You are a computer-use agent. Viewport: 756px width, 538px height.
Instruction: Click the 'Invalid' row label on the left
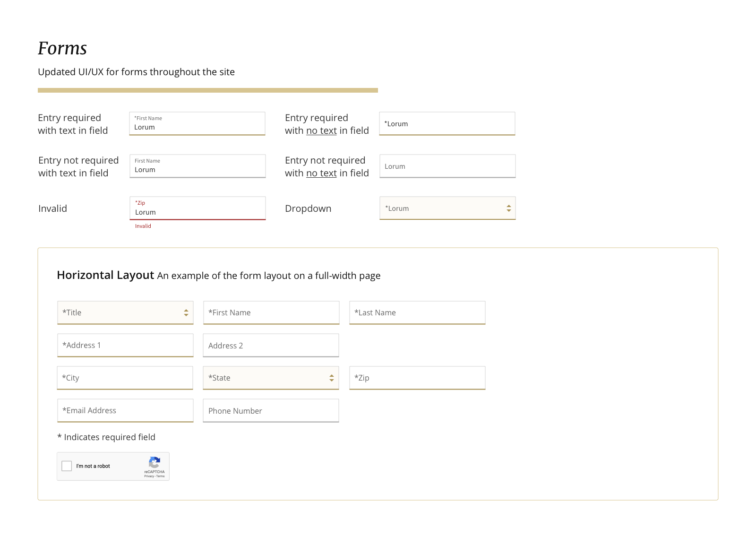point(52,208)
